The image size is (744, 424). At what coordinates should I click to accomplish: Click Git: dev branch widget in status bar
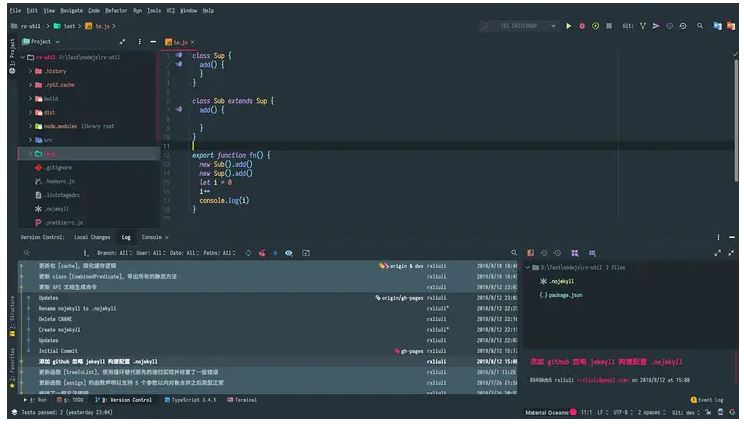pos(686,413)
